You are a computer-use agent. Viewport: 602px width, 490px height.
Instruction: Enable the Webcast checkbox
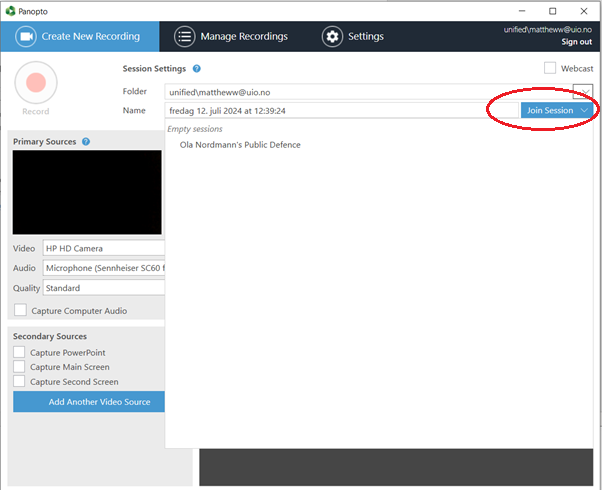pyautogui.click(x=550, y=68)
